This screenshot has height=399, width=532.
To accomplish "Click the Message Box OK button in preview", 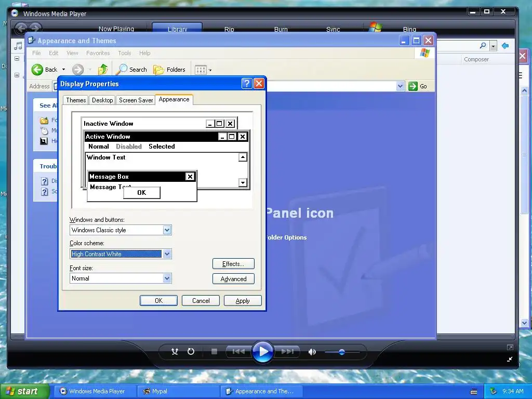I will [141, 192].
